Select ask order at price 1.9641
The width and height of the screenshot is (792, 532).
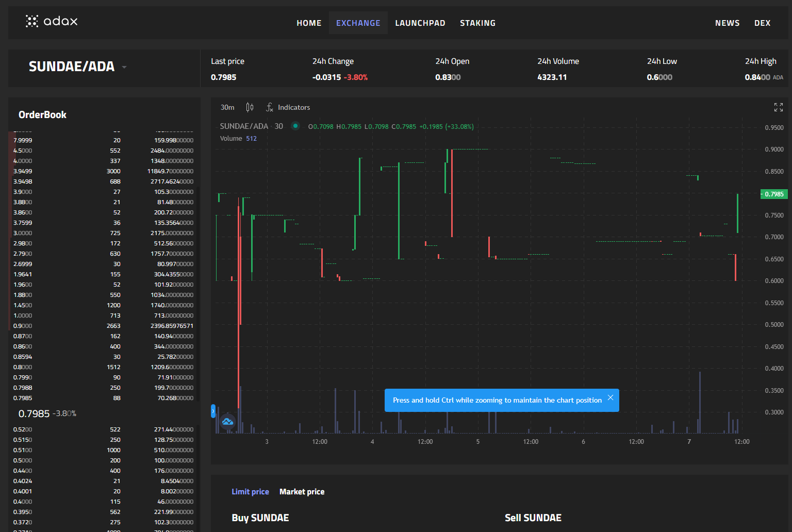click(104, 274)
